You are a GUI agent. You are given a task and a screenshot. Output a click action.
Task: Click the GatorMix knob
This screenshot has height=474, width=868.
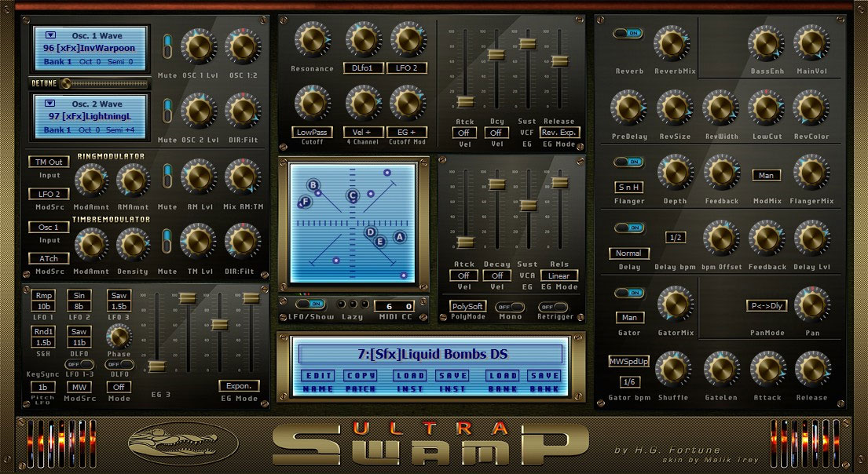(x=676, y=304)
